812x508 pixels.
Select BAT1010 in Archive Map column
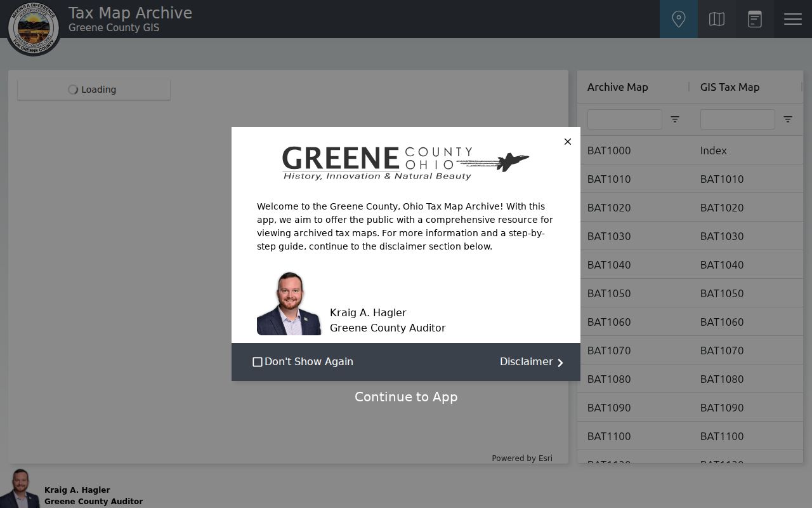coord(609,179)
